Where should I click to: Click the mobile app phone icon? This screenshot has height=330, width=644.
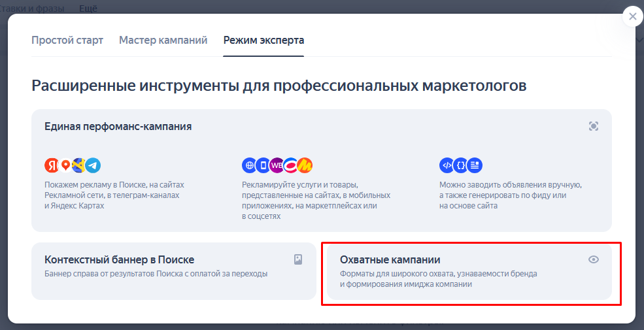[263, 165]
